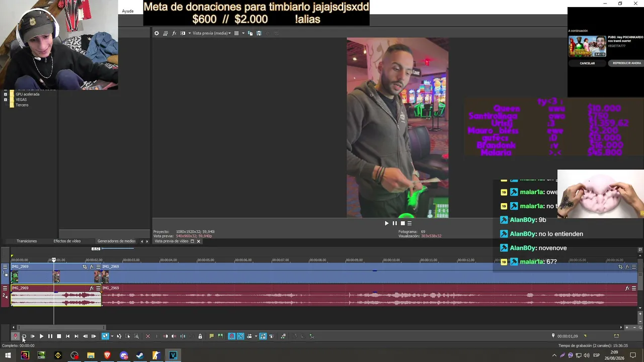Step to previous frame
The width and height of the screenshot is (644, 362).
coord(85,336)
